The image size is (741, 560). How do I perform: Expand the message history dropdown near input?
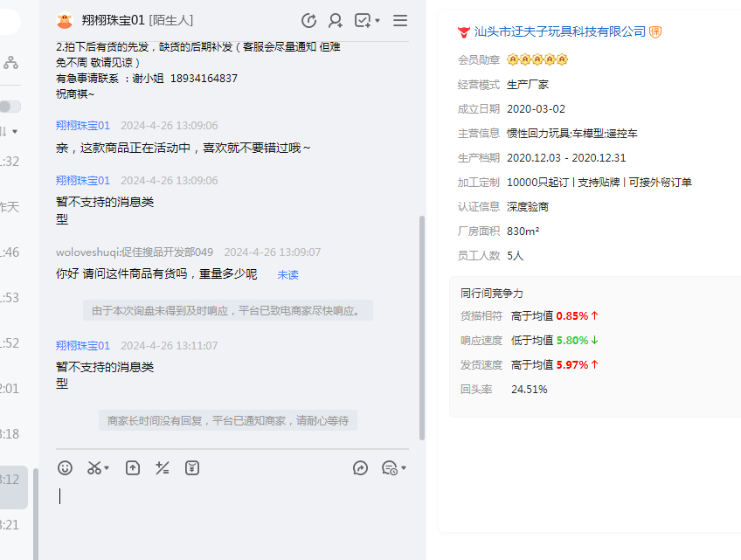click(394, 468)
